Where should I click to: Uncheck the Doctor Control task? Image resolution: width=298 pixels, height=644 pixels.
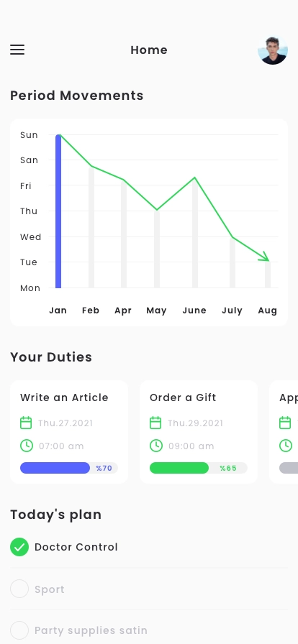click(x=19, y=547)
